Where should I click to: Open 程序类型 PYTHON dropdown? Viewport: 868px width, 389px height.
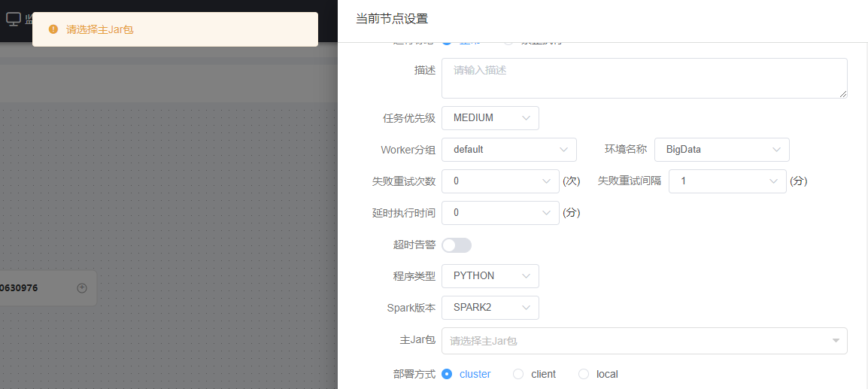[490, 276]
